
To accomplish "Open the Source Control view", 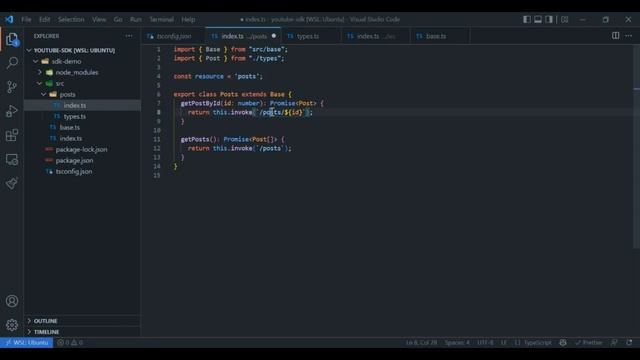I will coord(12,87).
